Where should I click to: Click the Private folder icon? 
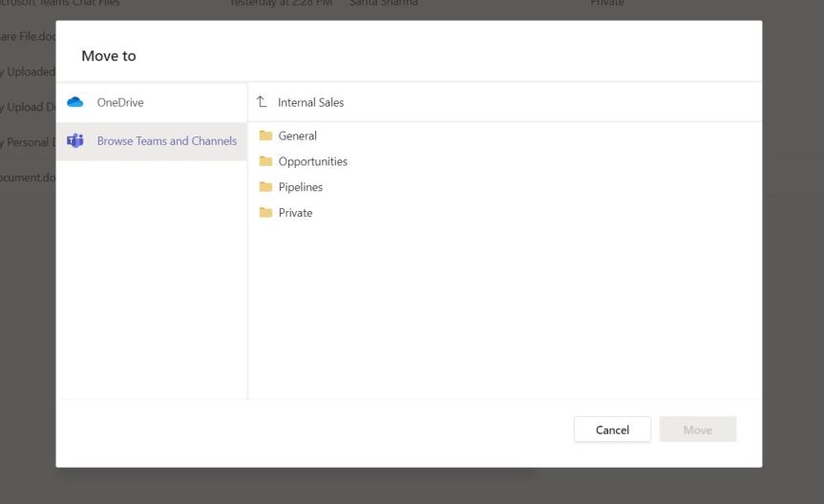(x=266, y=213)
